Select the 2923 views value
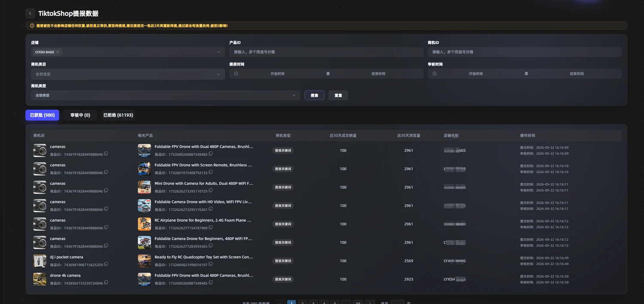Image resolution: width=644 pixels, height=304 pixels. click(x=409, y=279)
